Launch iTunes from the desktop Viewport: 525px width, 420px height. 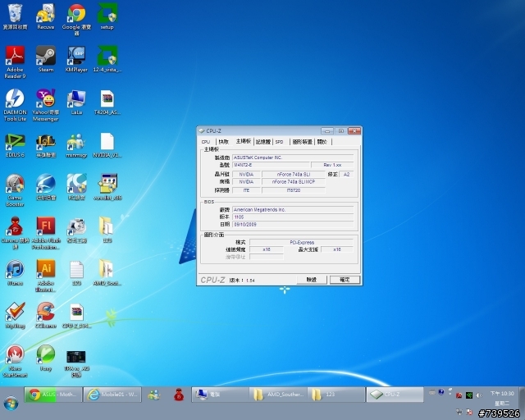(15, 272)
